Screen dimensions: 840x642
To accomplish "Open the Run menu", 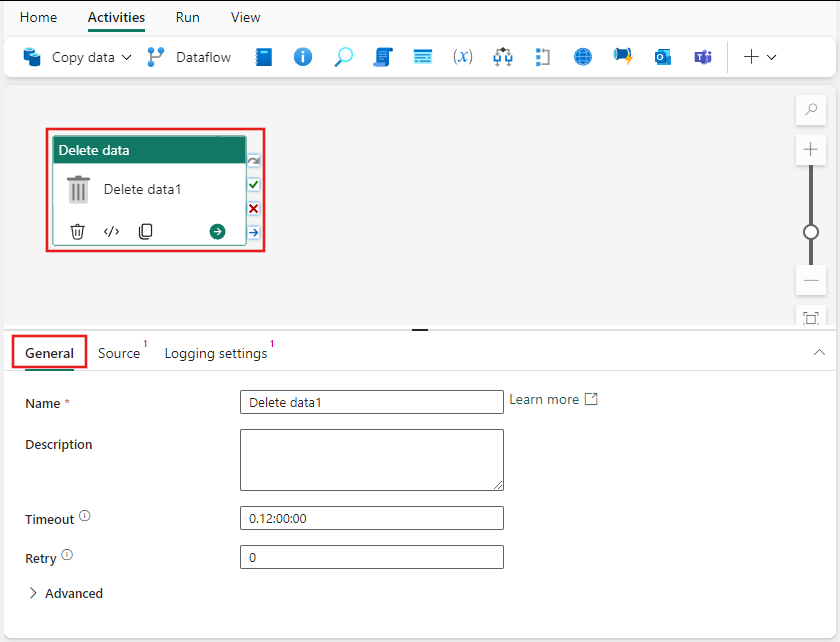I will point(187,17).
